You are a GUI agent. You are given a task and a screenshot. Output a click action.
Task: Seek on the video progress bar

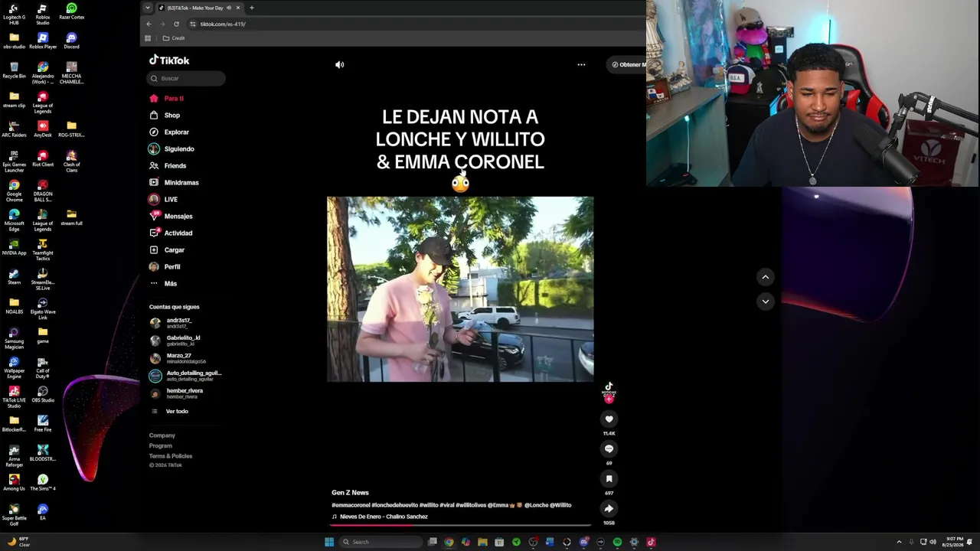[460, 525]
